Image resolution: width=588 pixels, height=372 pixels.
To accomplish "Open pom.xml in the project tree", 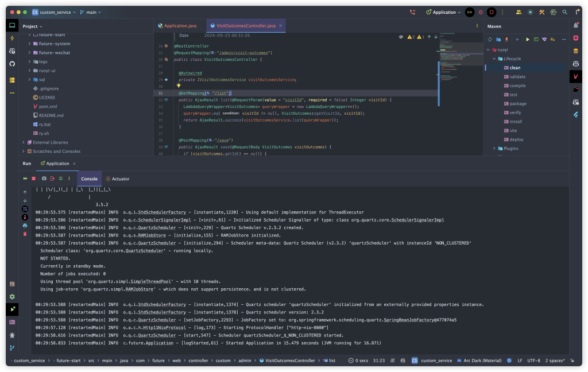I will 48,106.
